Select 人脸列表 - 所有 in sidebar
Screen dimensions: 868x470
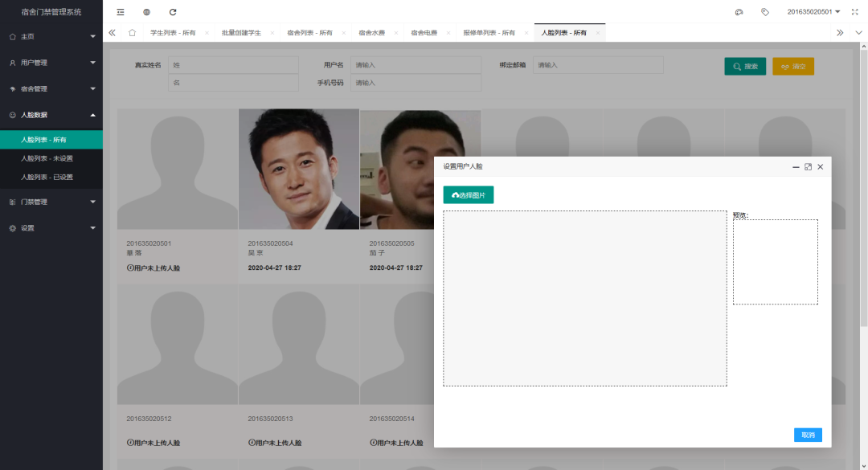click(x=51, y=140)
